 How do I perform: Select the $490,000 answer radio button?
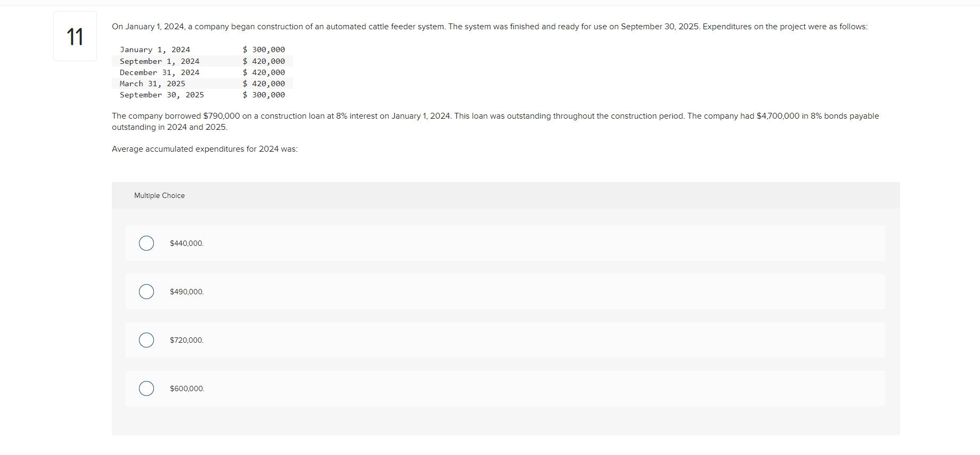pyautogui.click(x=146, y=292)
